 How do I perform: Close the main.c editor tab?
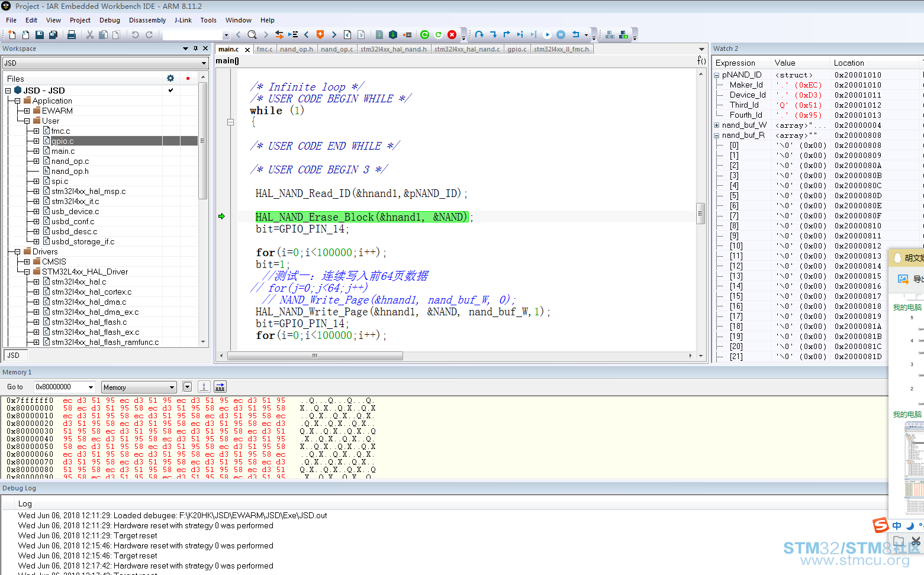(x=247, y=50)
